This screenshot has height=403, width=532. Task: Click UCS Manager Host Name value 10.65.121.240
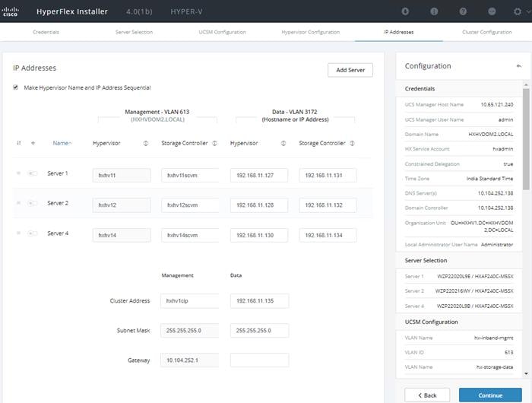pyautogui.click(x=497, y=105)
